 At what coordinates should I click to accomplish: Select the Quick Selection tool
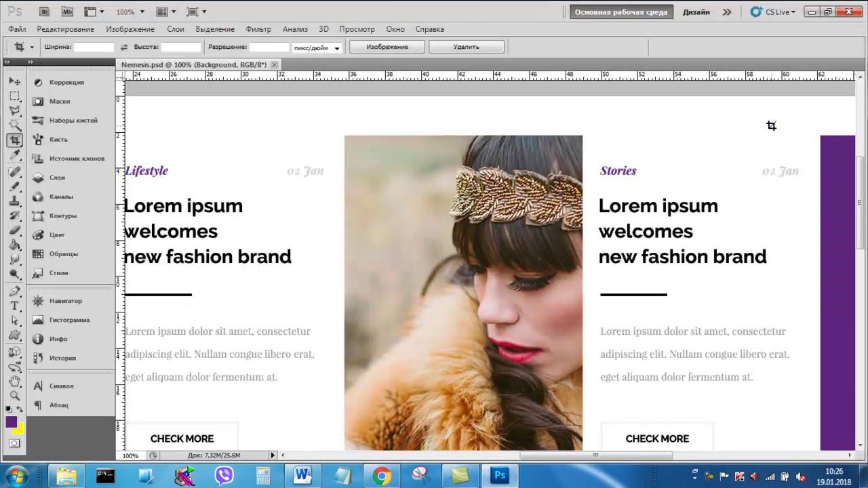(x=14, y=125)
